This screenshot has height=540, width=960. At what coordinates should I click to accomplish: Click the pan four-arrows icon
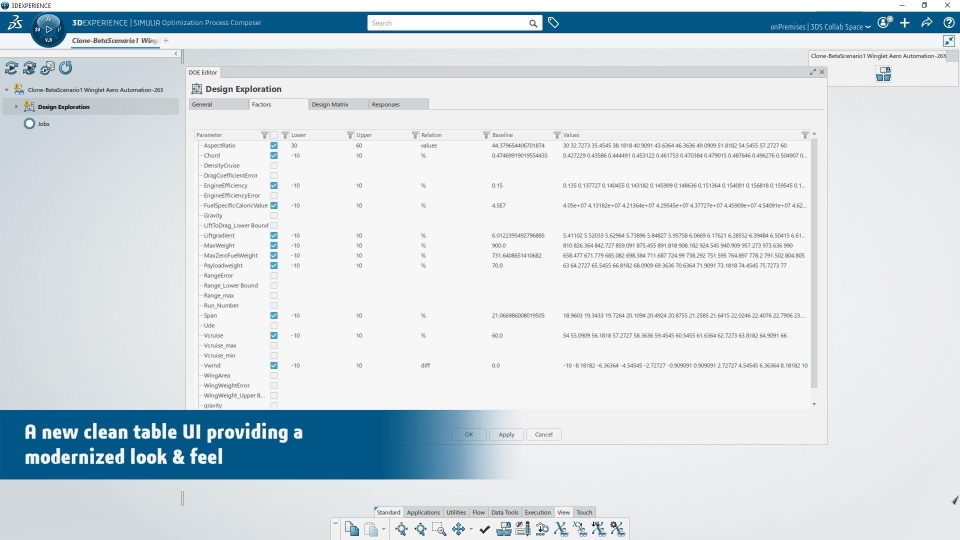(458, 529)
